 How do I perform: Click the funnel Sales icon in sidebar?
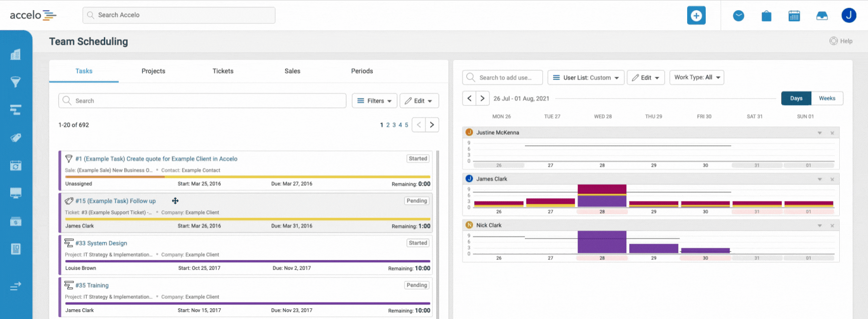[16, 82]
